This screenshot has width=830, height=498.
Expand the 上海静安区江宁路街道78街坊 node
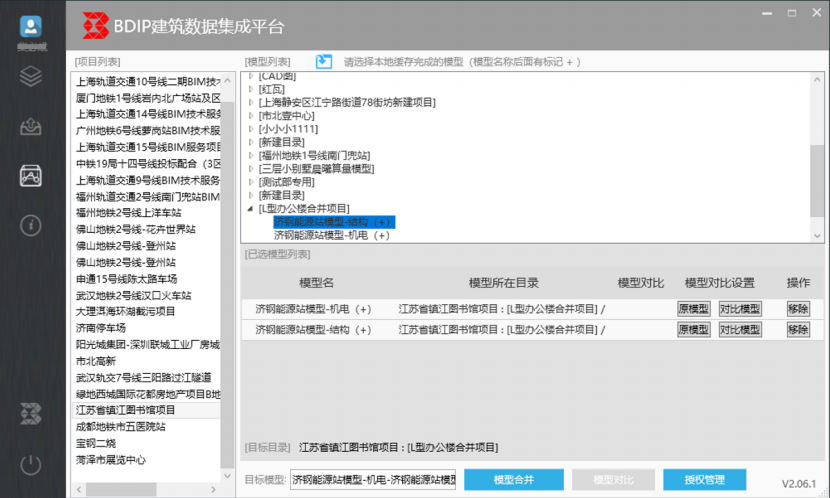pos(251,103)
